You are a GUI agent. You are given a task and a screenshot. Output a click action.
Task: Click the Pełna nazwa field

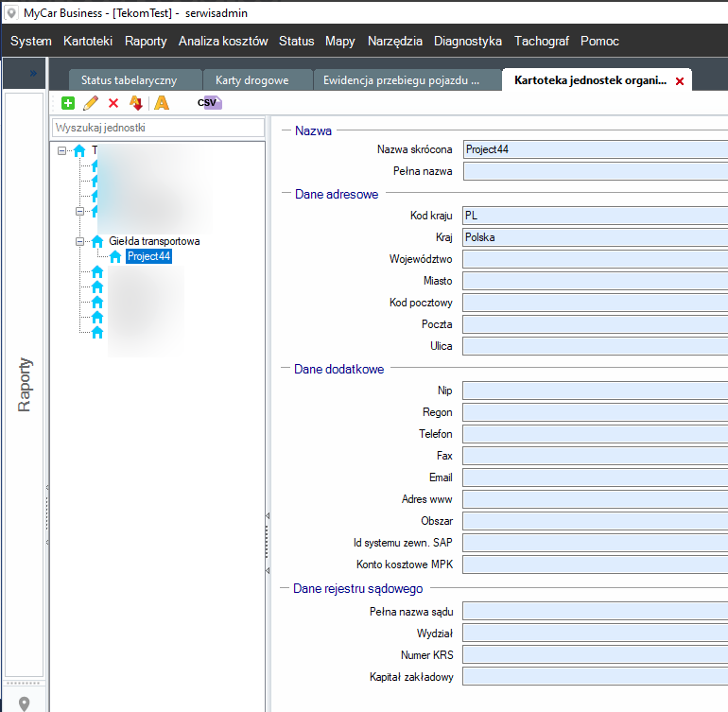pyautogui.click(x=596, y=171)
